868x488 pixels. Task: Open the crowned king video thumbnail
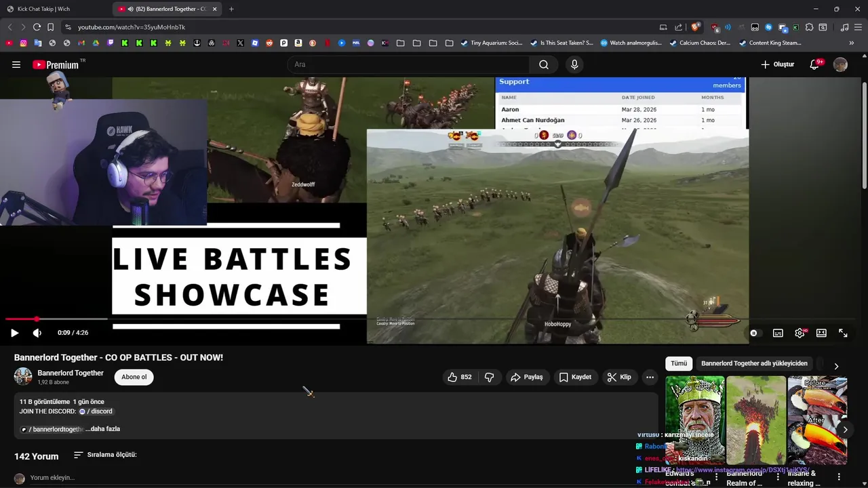click(695, 420)
